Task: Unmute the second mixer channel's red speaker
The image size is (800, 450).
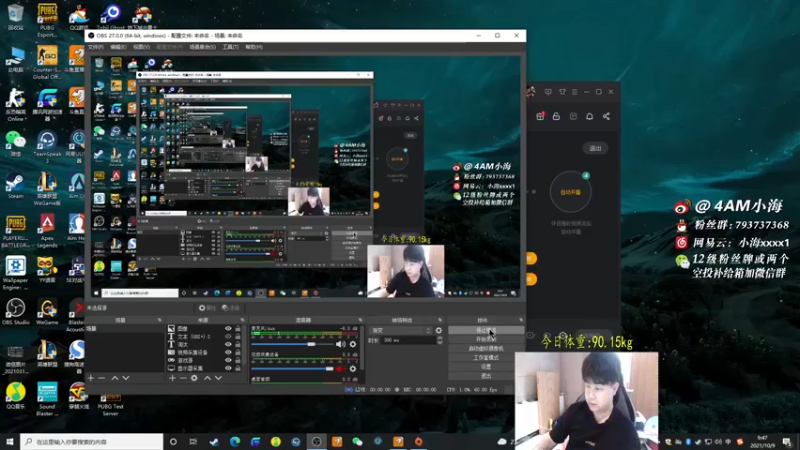Action: pos(340,368)
